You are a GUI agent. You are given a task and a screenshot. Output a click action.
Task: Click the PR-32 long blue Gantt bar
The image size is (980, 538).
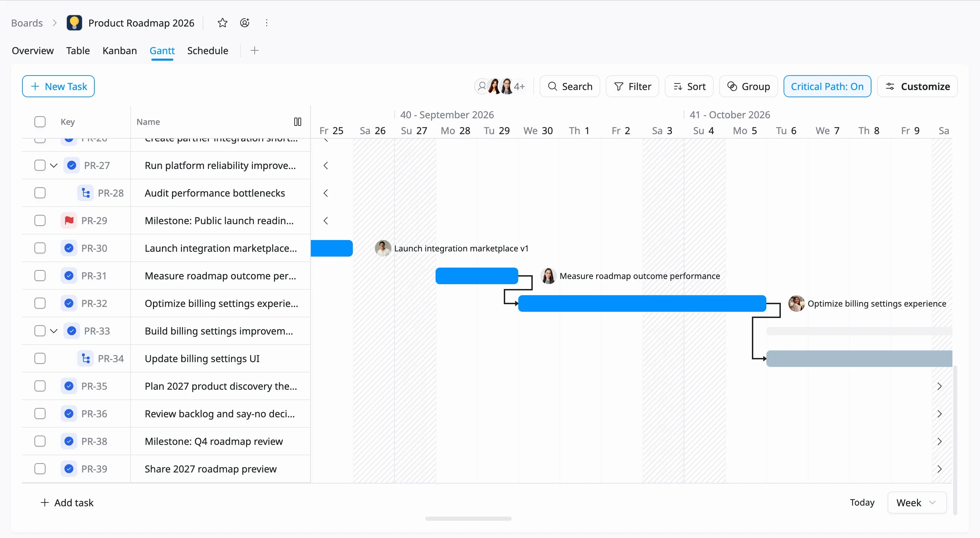[642, 303]
